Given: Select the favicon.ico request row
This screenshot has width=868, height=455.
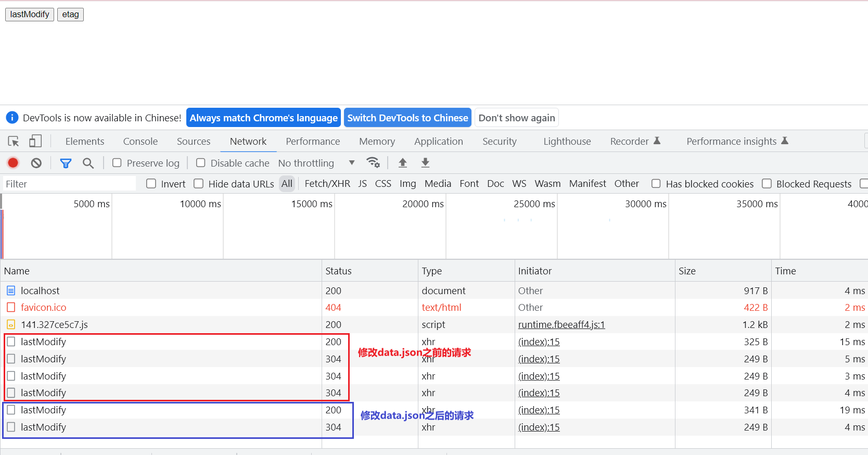Looking at the screenshot, I should tap(434, 307).
